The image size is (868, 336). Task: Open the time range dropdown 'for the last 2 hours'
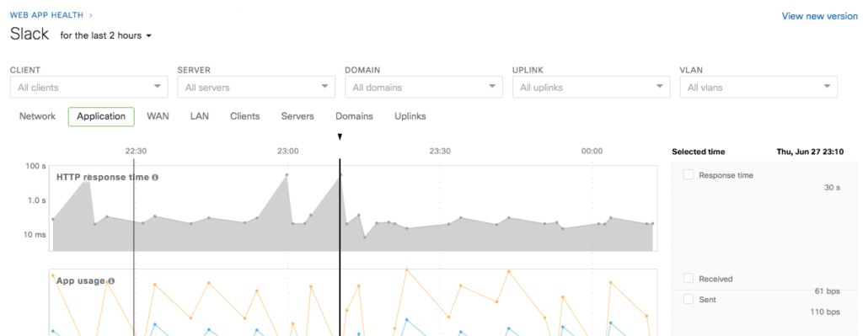pos(105,35)
